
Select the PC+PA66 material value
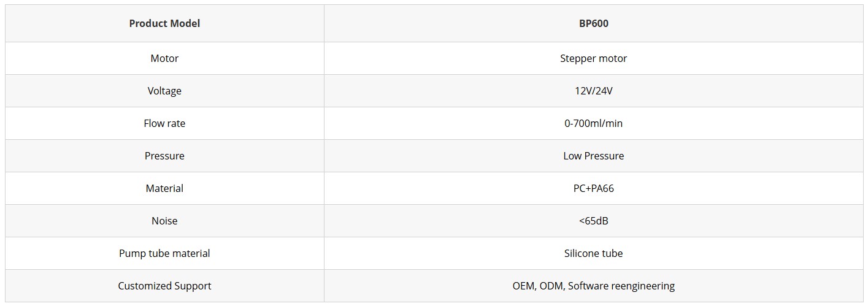[x=593, y=188]
